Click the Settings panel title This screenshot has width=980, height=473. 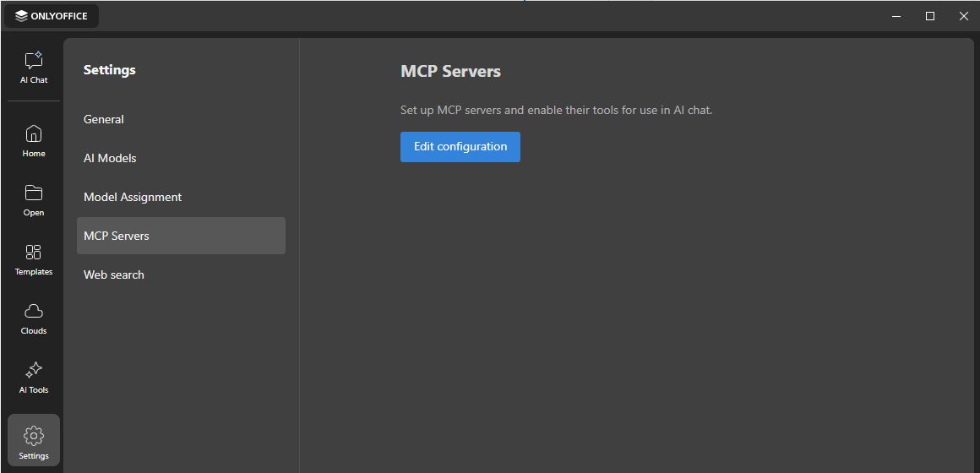pos(109,70)
